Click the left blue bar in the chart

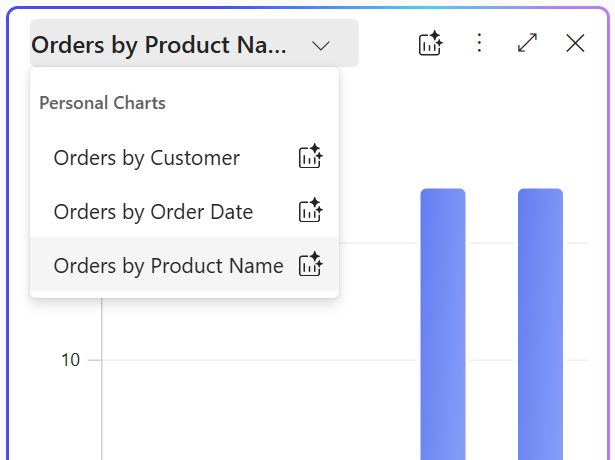tap(443, 320)
